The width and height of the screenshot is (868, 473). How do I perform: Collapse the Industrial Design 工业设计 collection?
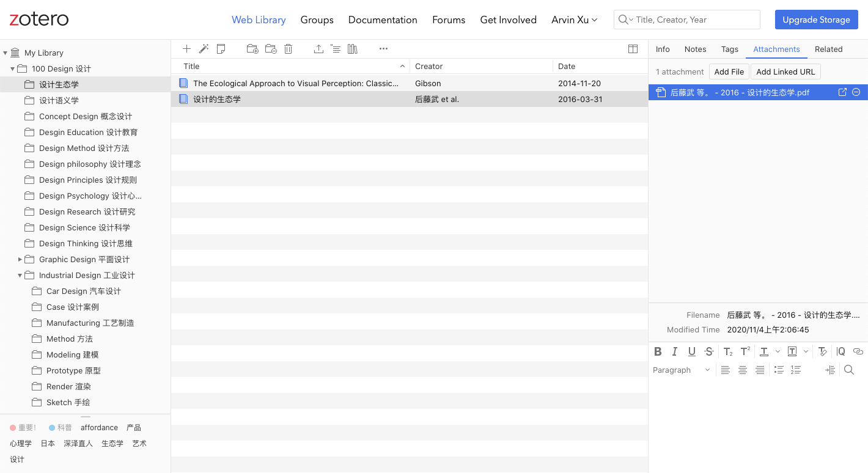click(20, 276)
